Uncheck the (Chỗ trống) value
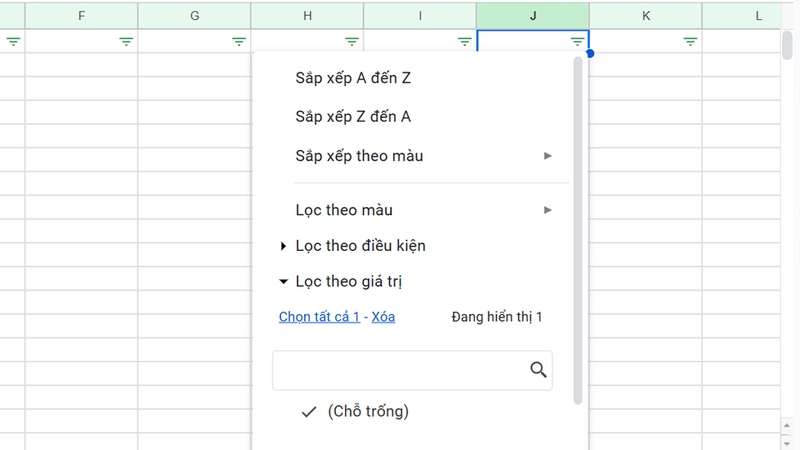 click(355, 411)
